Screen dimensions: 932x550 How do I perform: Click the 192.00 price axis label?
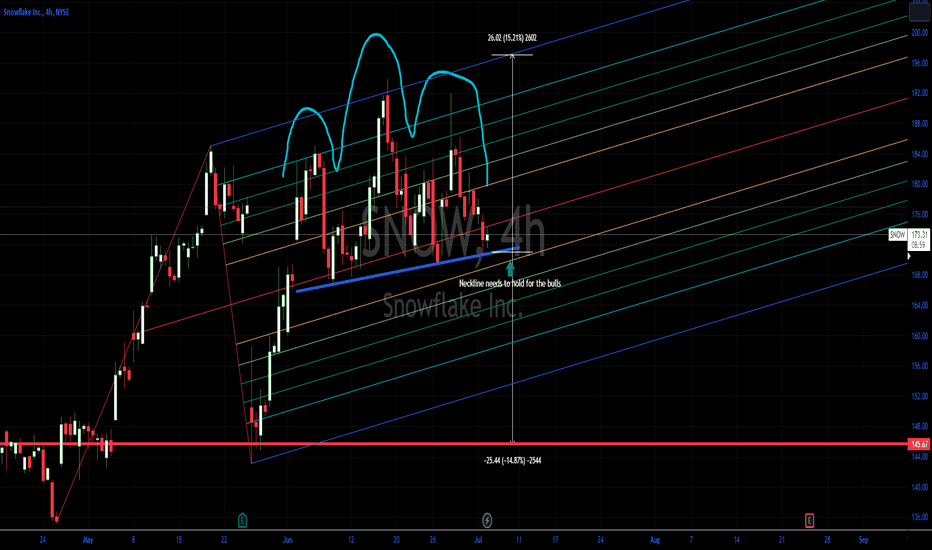point(919,93)
